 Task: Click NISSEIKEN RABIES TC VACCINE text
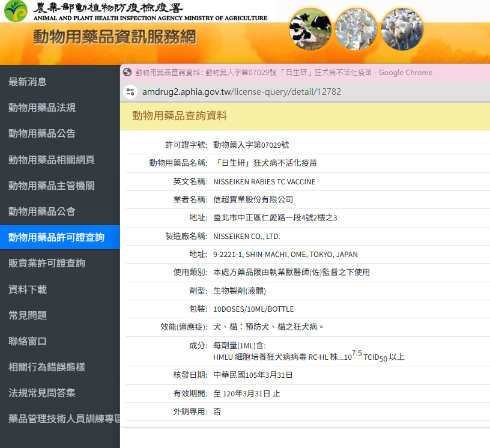click(264, 181)
